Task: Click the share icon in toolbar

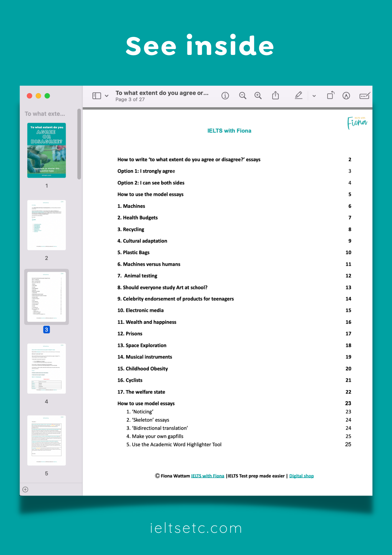Action: click(275, 95)
